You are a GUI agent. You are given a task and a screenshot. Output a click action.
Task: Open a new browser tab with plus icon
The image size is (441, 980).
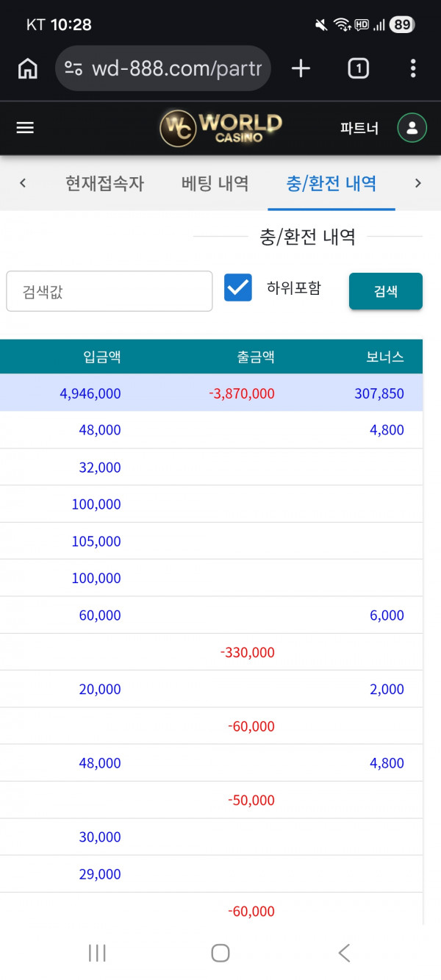pyautogui.click(x=301, y=68)
